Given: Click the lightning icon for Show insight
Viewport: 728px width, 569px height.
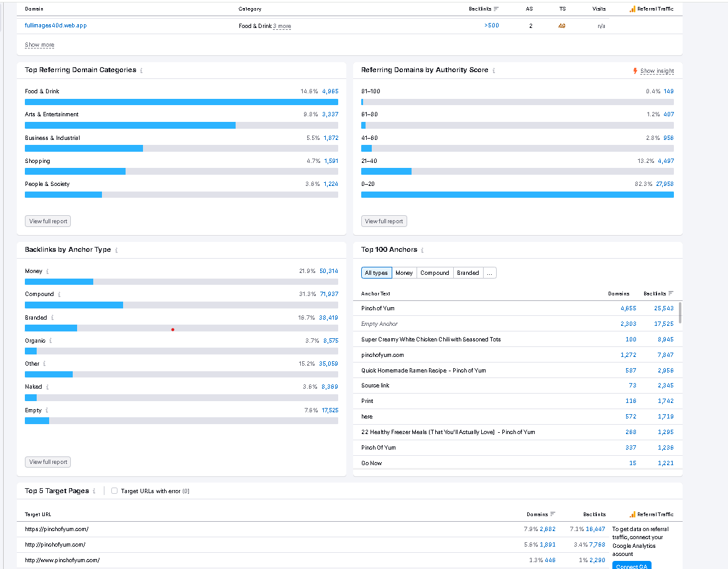Looking at the screenshot, I should 635,71.
